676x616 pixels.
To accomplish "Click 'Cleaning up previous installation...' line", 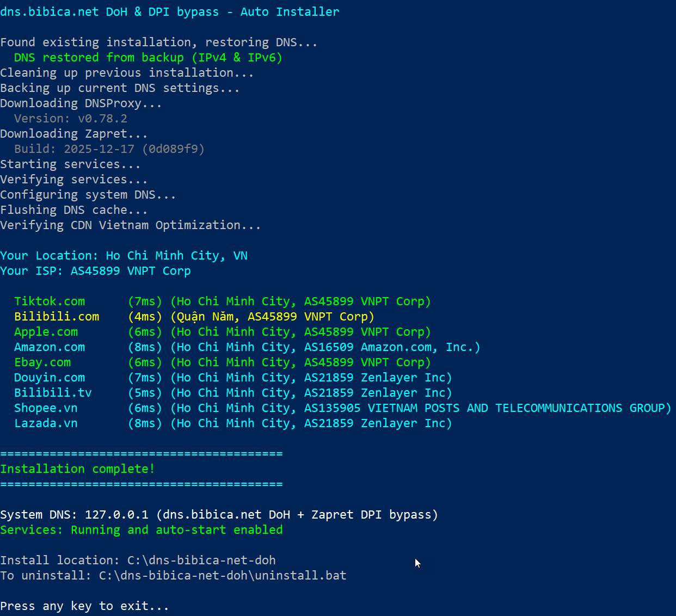I will click(x=127, y=73).
